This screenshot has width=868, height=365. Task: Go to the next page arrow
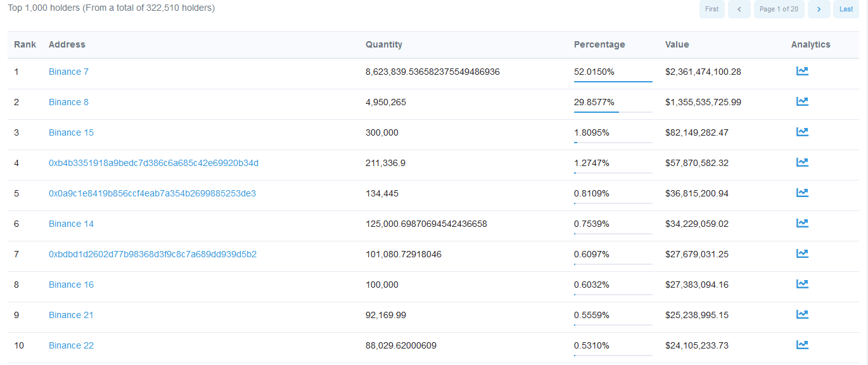click(x=819, y=9)
